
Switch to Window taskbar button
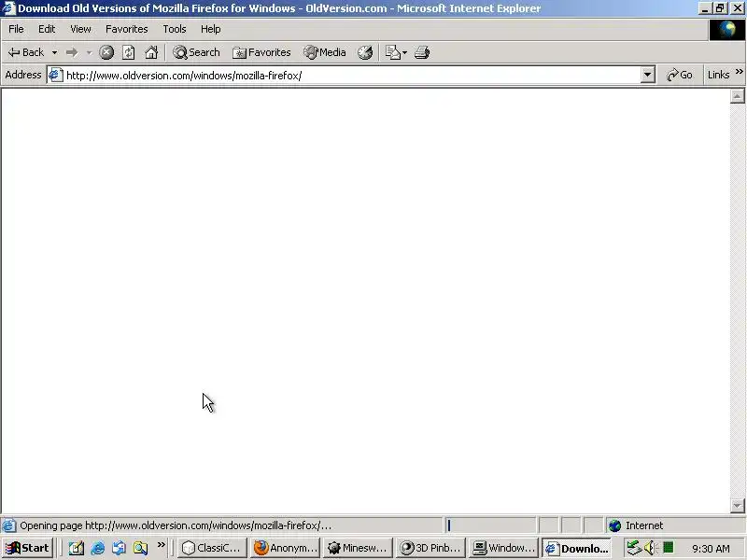pyautogui.click(x=503, y=548)
